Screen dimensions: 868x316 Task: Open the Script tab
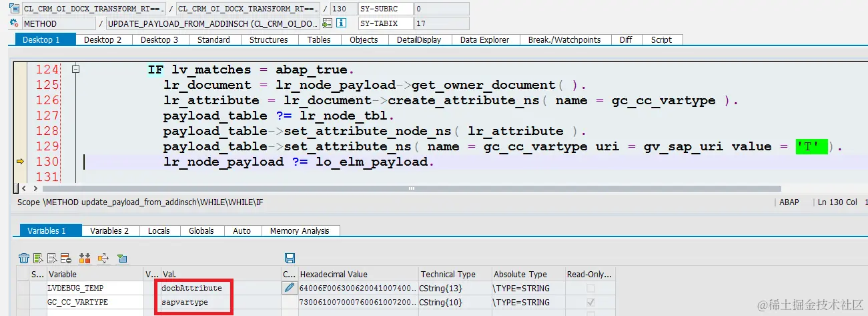[x=661, y=40]
